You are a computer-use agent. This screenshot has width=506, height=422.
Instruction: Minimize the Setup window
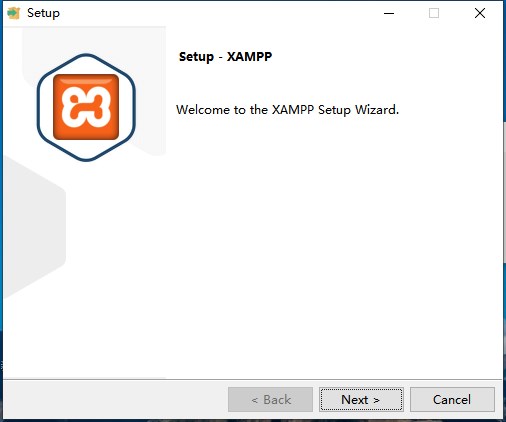(x=389, y=13)
